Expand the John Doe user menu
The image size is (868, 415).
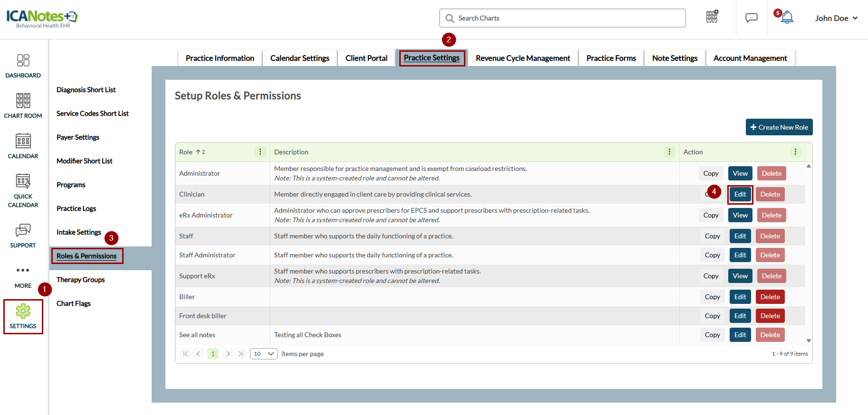(x=836, y=18)
